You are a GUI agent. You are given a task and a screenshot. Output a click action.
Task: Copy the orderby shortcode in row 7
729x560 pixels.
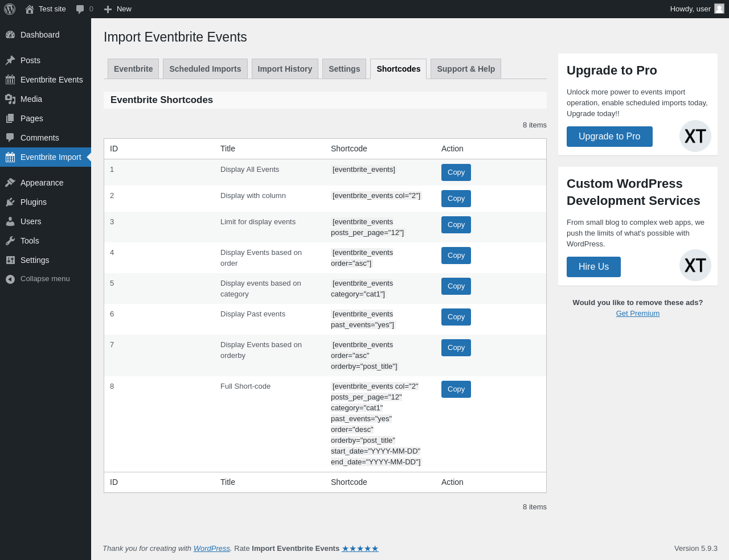[456, 348]
